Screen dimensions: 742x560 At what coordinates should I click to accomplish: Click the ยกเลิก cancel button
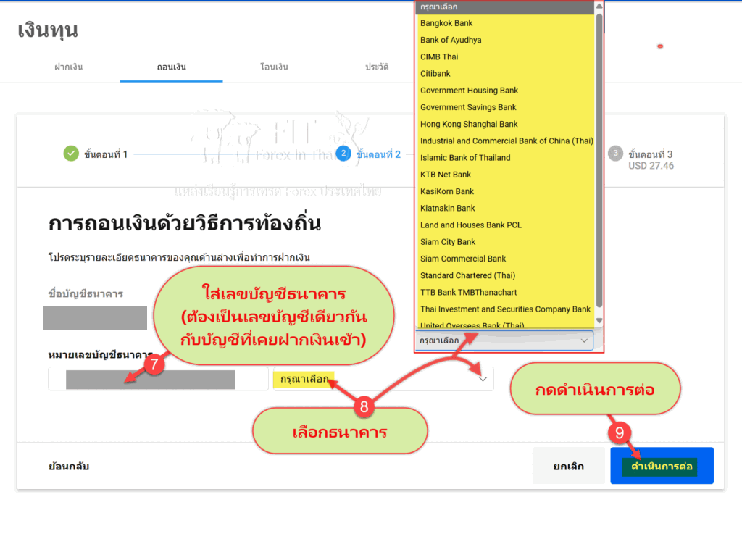pos(568,466)
